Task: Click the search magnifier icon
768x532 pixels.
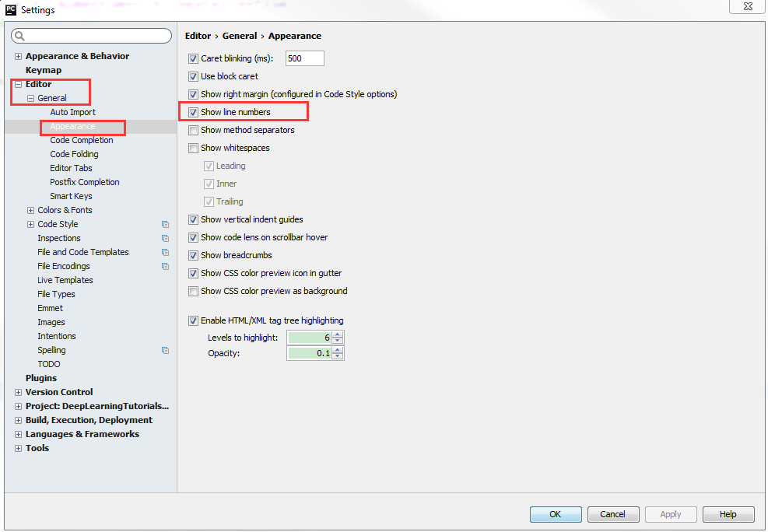Action: [19, 36]
